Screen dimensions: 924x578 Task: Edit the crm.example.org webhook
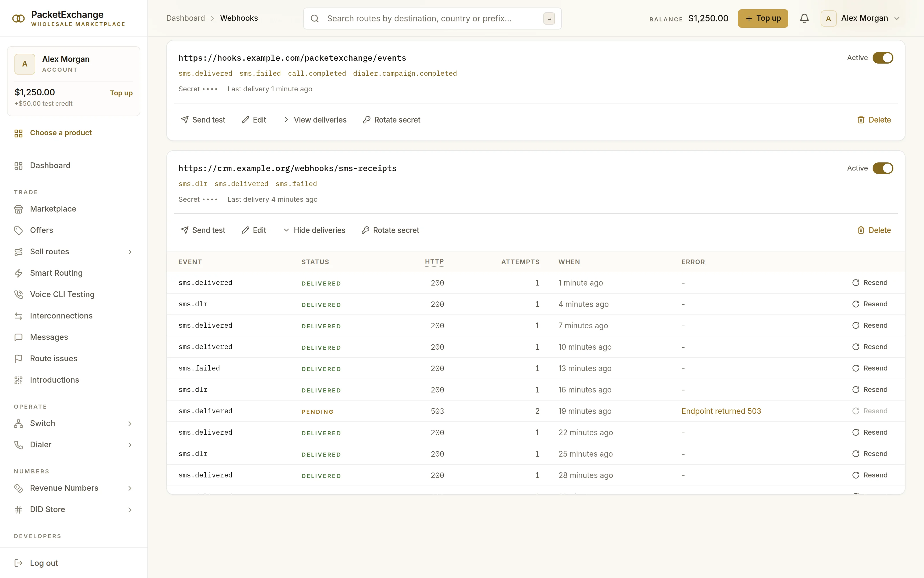point(254,230)
